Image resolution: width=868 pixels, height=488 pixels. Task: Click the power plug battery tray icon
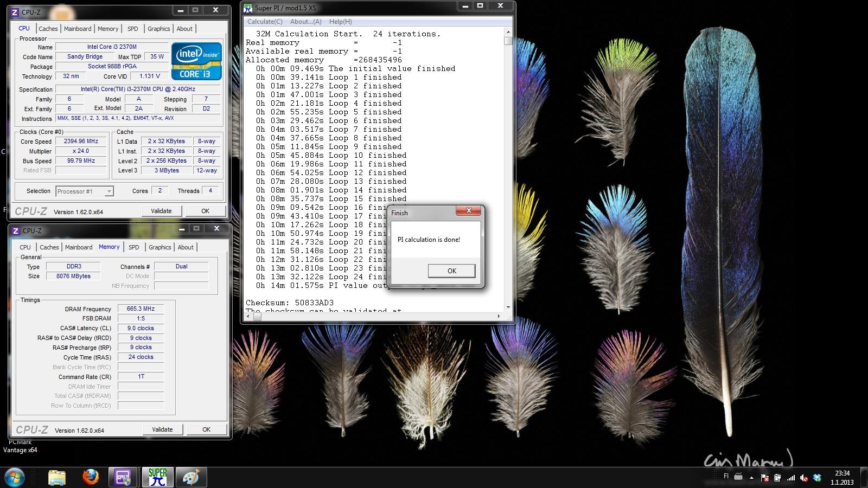tap(778, 478)
